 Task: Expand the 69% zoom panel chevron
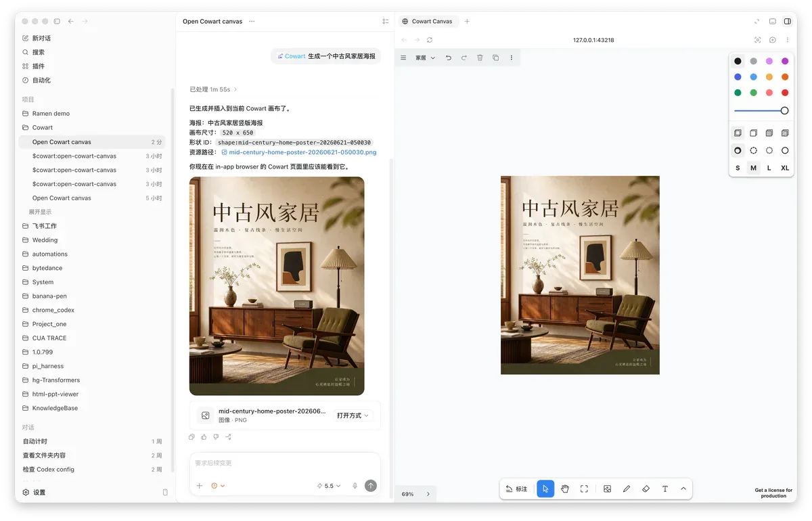pyautogui.click(x=428, y=494)
